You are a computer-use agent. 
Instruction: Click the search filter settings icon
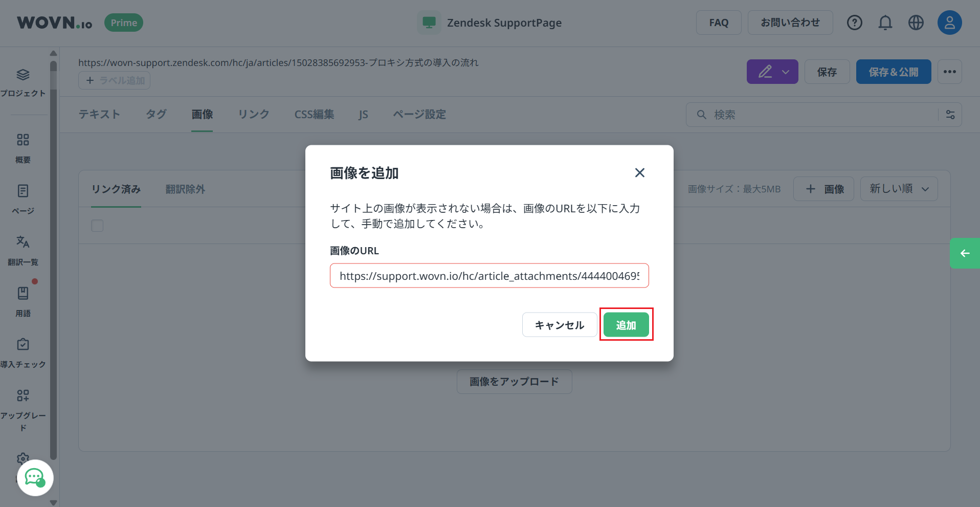pos(950,115)
